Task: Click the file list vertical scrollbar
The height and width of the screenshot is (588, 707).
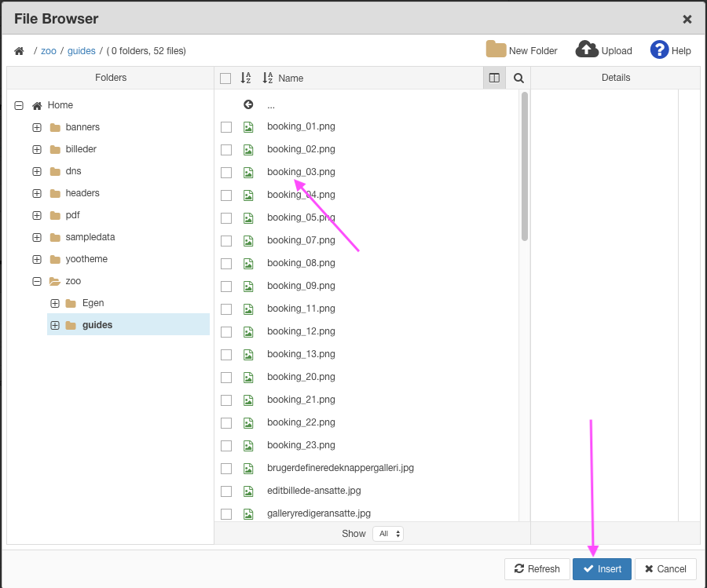Action: click(524, 166)
